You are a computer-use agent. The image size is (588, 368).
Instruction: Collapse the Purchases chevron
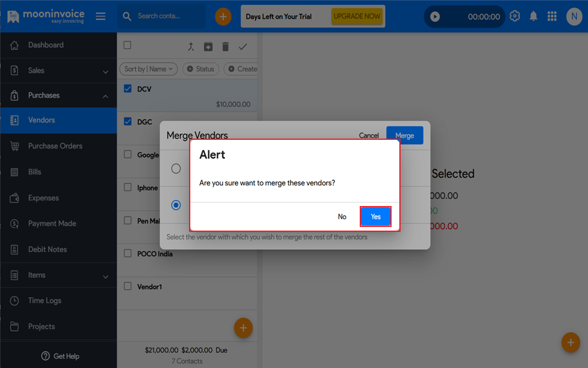[x=105, y=96]
